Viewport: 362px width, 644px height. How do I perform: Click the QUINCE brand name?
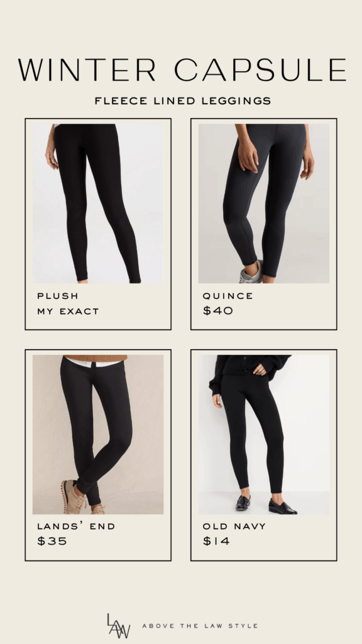pyautogui.click(x=228, y=296)
